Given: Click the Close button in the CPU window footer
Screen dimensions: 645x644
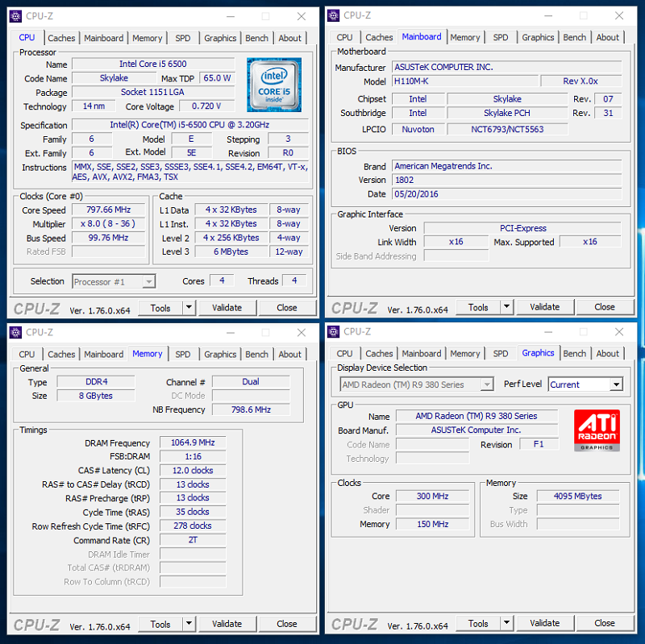Looking at the screenshot, I should click(287, 308).
